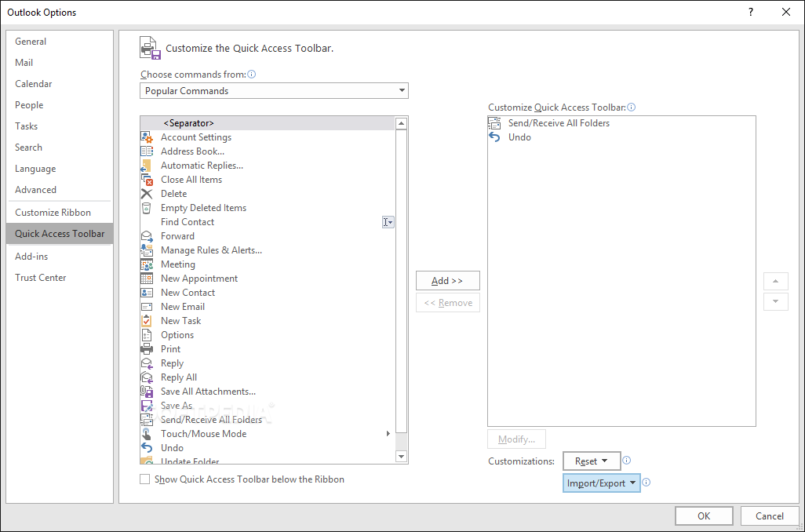Click the OK button
Viewport: 805px width, 532px height.
click(704, 516)
